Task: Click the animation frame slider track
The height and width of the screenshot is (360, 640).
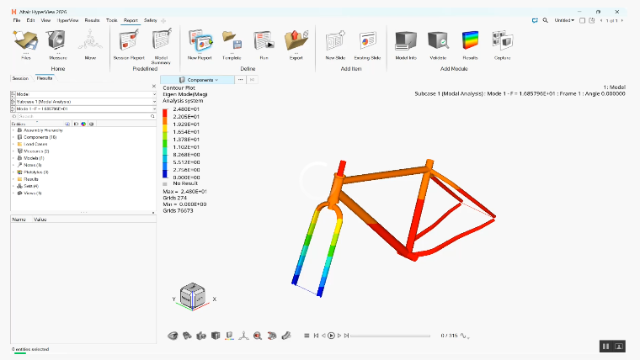Action: [390, 336]
